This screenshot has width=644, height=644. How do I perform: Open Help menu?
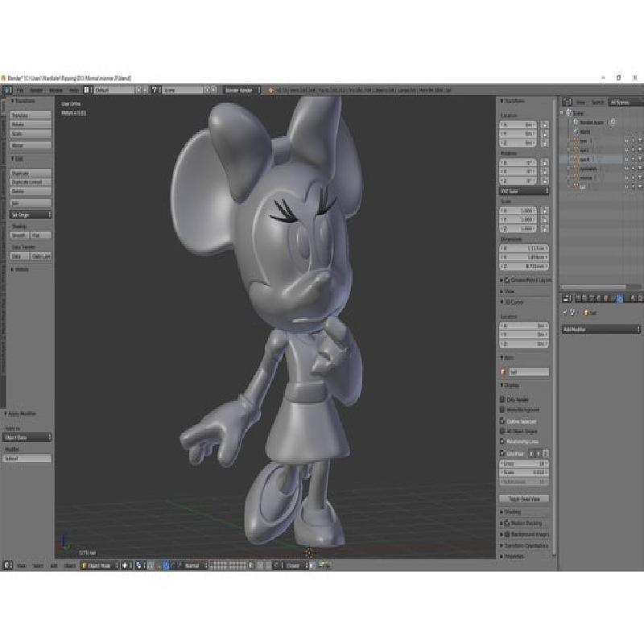74,90
